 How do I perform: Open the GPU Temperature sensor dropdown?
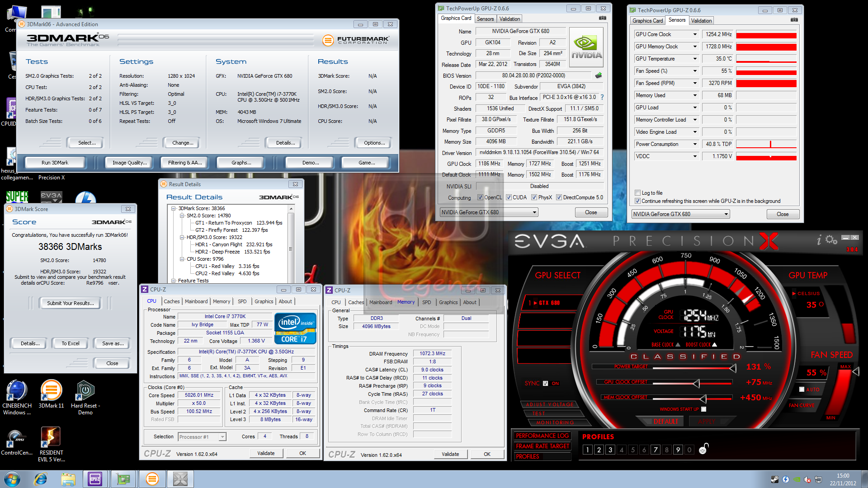[695, 59]
